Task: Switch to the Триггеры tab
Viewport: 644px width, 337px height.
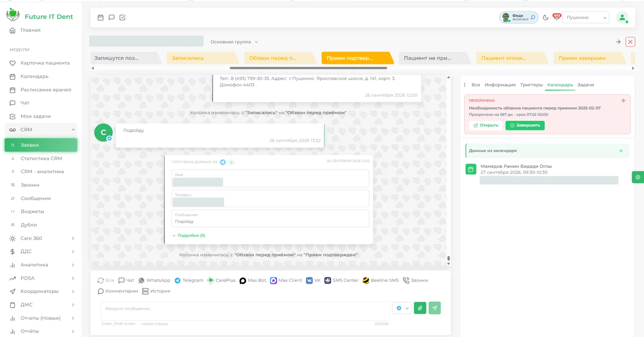Action: coord(531,85)
